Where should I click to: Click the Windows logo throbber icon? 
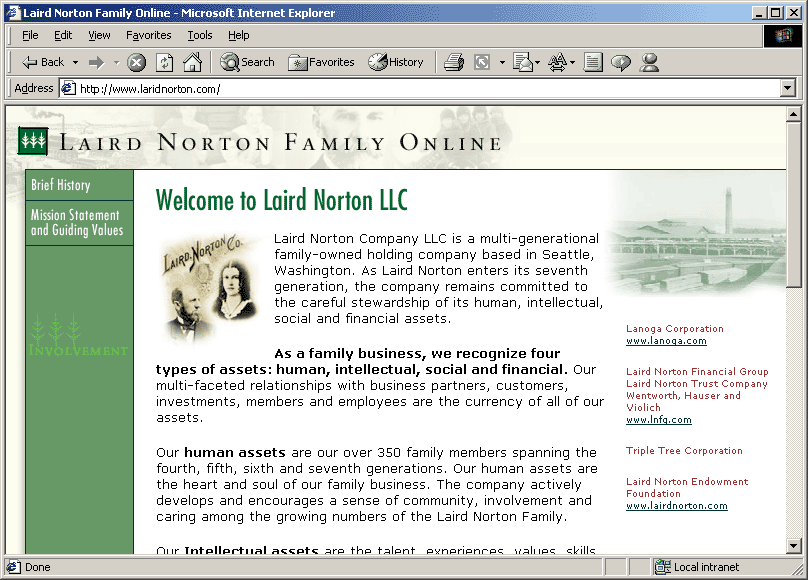[x=782, y=36]
